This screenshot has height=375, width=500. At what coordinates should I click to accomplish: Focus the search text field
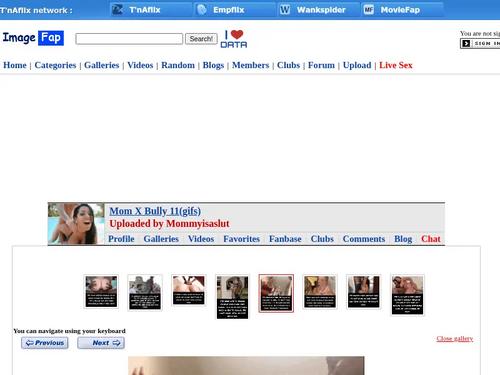[x=129, y=39]
